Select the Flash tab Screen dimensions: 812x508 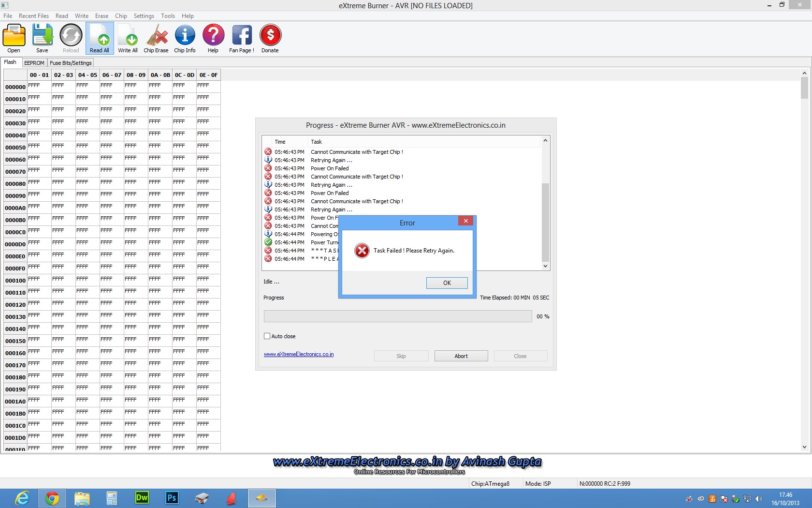(11, 62)
